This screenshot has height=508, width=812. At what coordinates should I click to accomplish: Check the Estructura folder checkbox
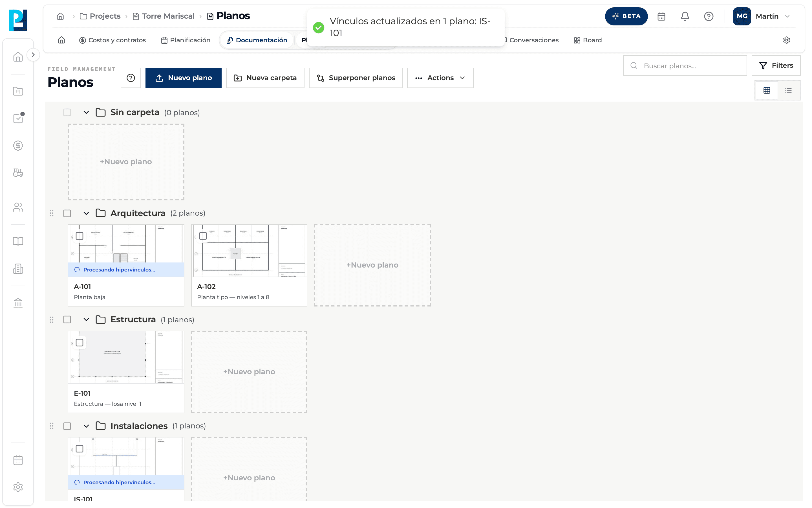[x=67, y=319]
